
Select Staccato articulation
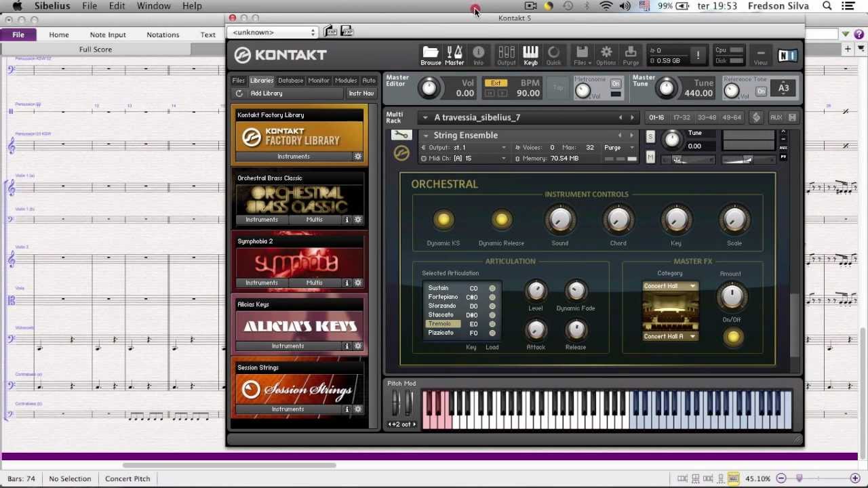click(x=441, y=315)
